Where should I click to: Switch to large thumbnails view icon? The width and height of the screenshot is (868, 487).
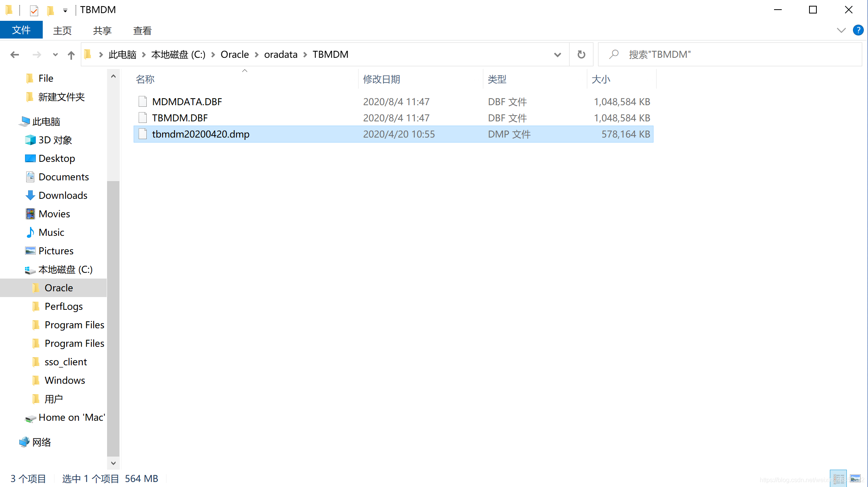coord(855,479)
